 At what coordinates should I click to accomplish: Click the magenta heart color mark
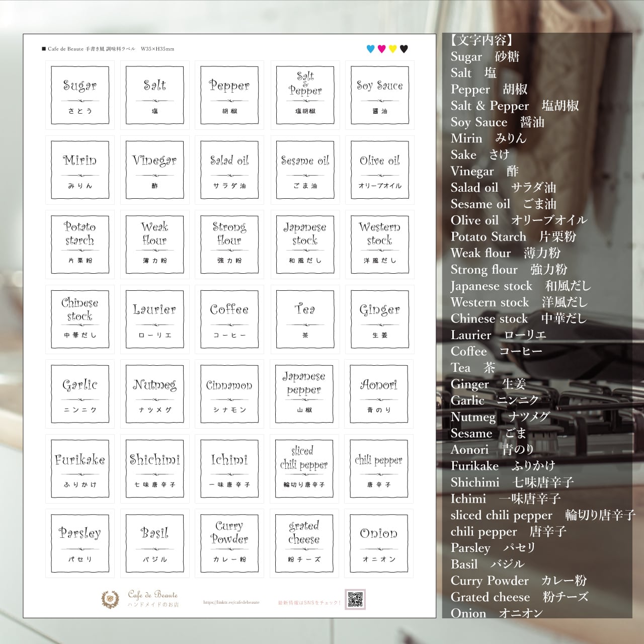click(x=382, y=49)
